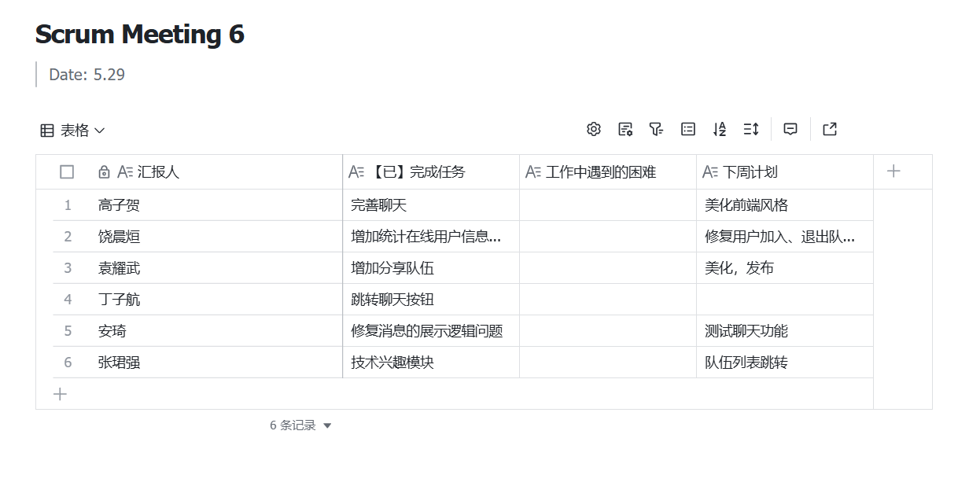Open the table settings gear icon
980x486 pixels.
pos(594,130)
